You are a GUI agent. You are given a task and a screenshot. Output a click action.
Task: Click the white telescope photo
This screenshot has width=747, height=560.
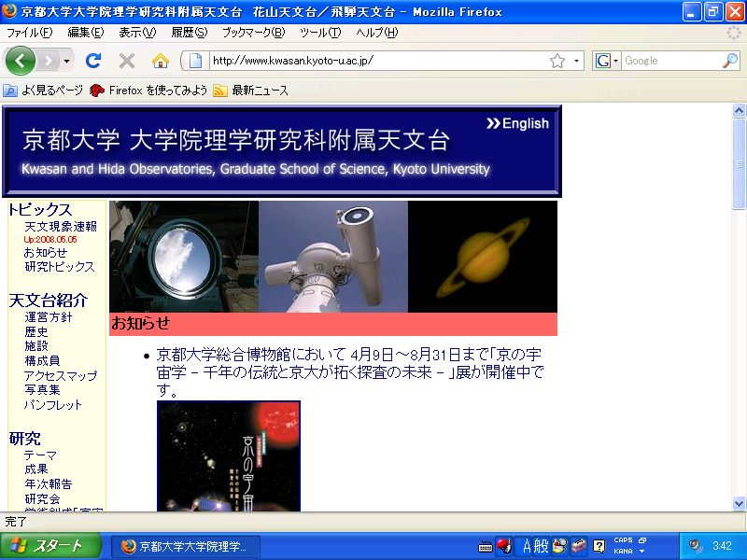333,257
